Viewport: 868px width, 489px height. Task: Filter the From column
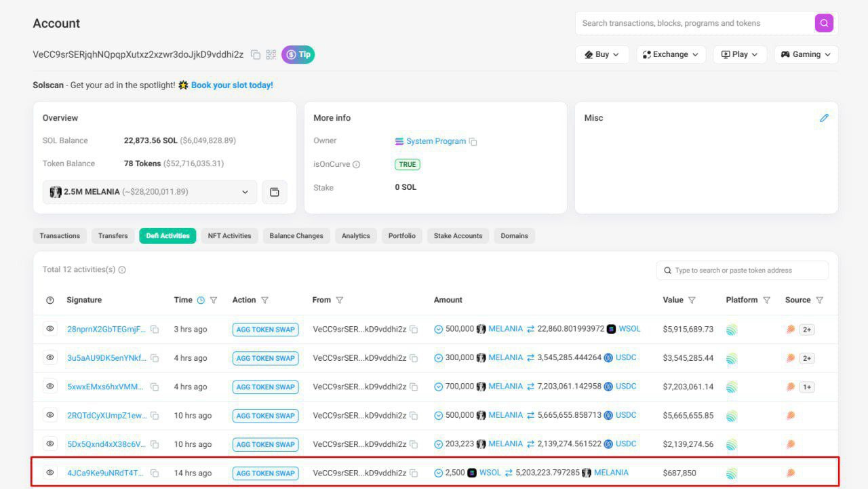pos(340,300)
